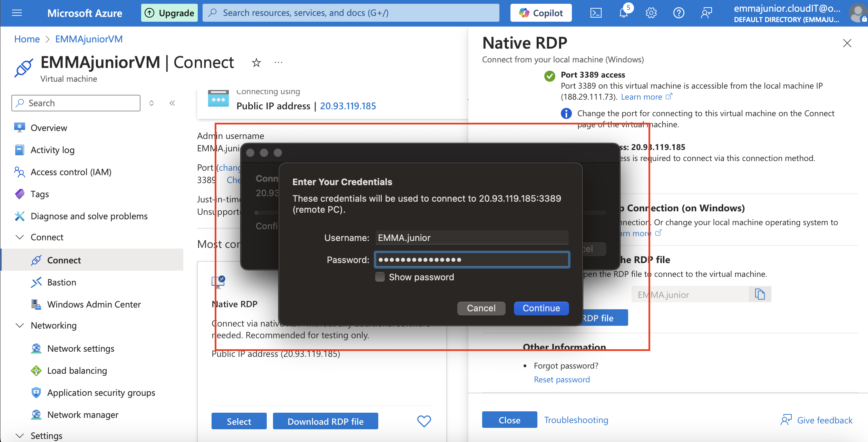Click Reset password link
The width and height of the screenshot is (868, 442).
pos(562,380)
